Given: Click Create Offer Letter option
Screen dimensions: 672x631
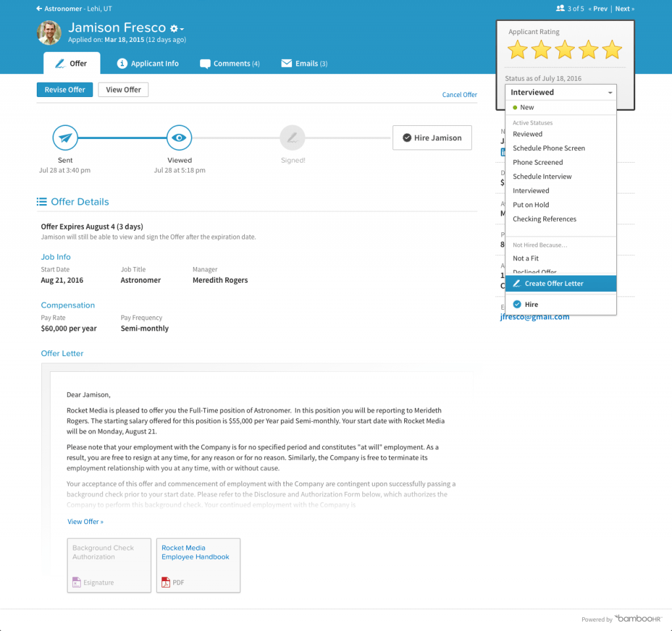Looking at the screenshot, I should click(x=560, y=283).
